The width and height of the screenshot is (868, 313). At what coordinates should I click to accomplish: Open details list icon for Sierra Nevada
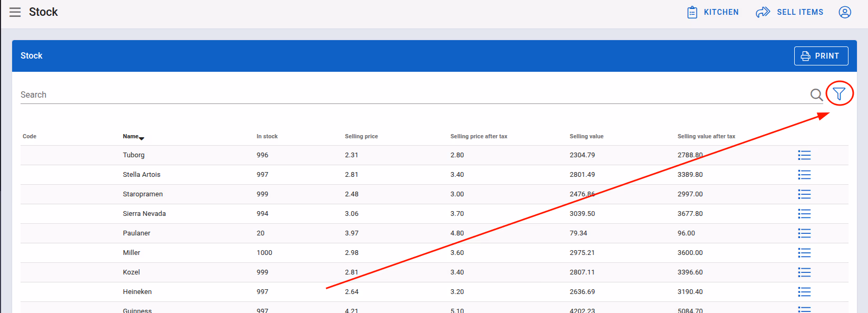coord(804,214)
